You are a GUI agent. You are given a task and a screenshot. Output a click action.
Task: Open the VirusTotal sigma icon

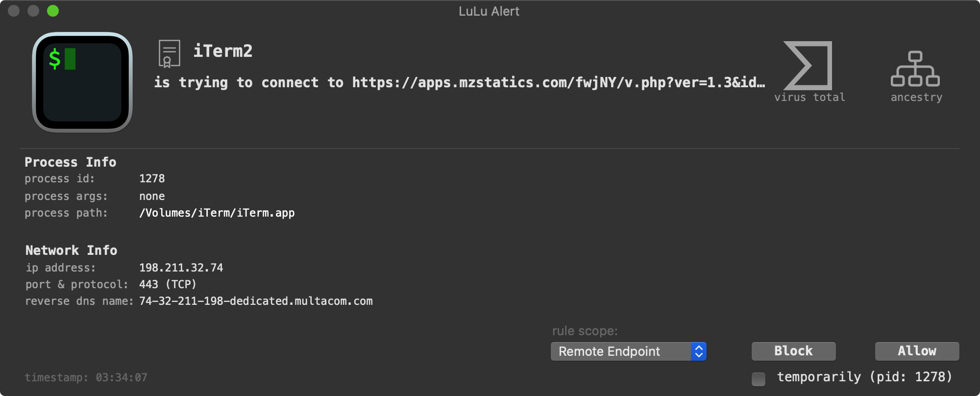[808, 66]
